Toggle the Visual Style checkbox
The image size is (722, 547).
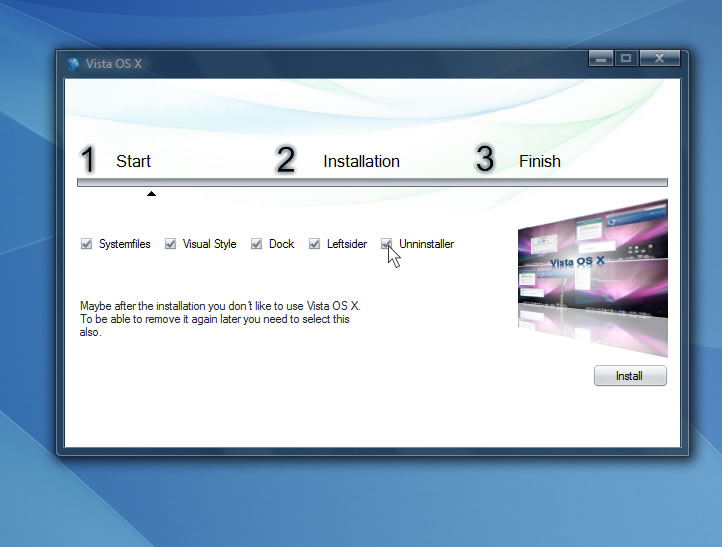click(170, 244)
